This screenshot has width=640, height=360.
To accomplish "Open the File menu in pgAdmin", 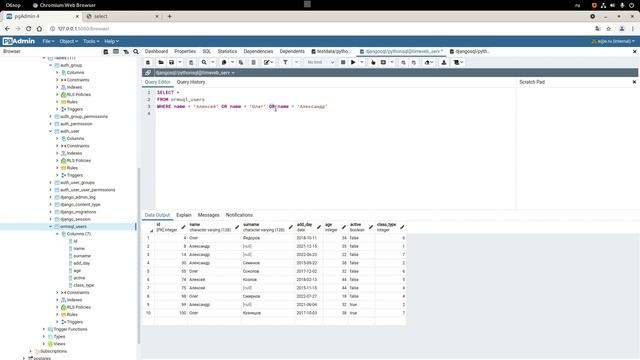I will click(x=48, y=41).
